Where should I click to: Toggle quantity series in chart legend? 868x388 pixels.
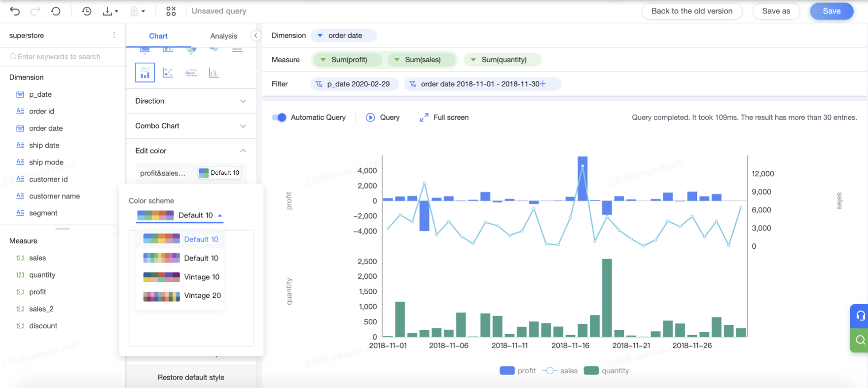[x=607, y=371]
